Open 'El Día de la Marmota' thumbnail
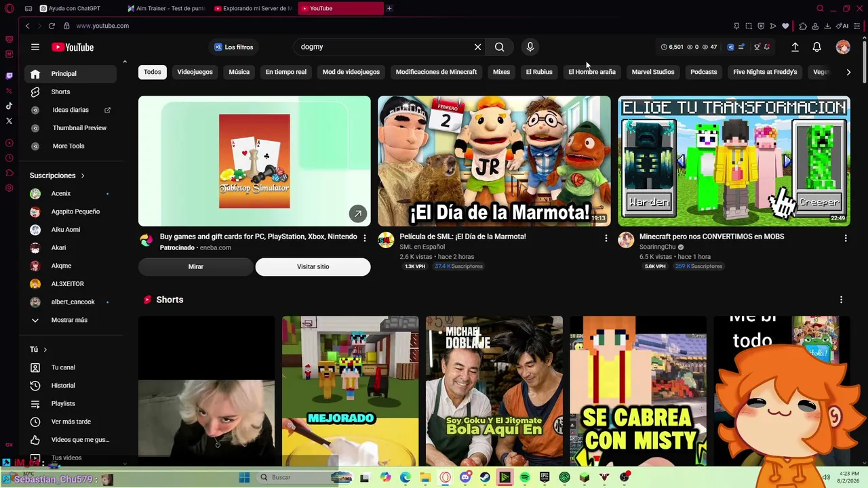 [494, 161]
